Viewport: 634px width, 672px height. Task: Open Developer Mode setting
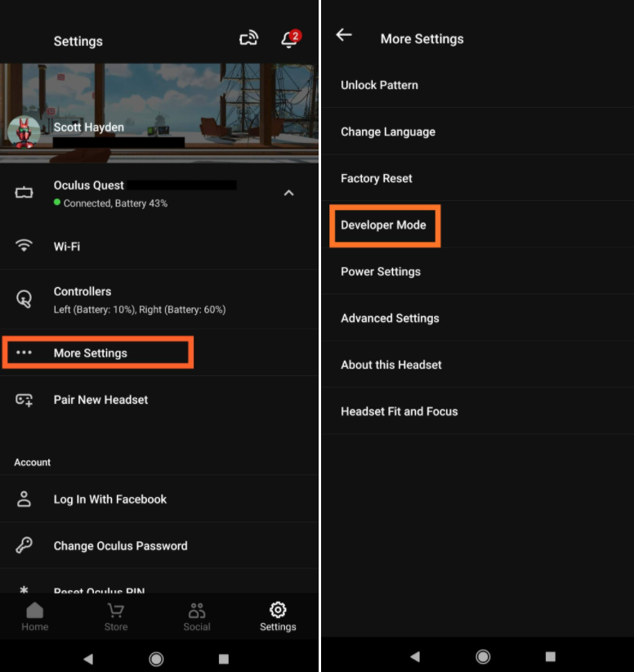tap(383, 225)
